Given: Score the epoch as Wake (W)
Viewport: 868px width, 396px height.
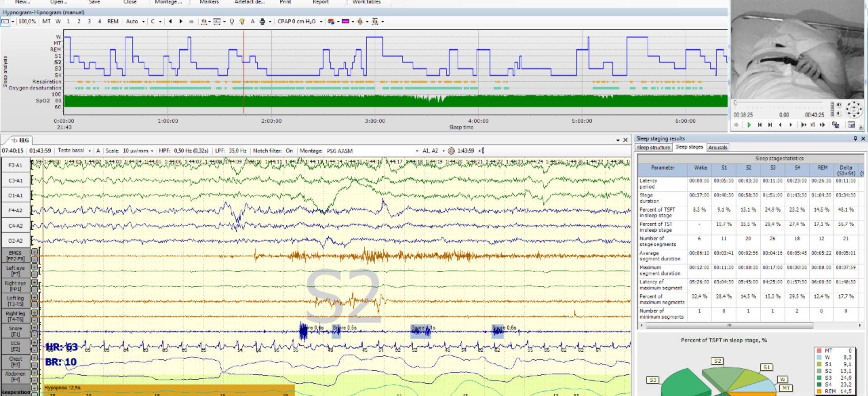Looking at the screenshot, I should [58, 21].
